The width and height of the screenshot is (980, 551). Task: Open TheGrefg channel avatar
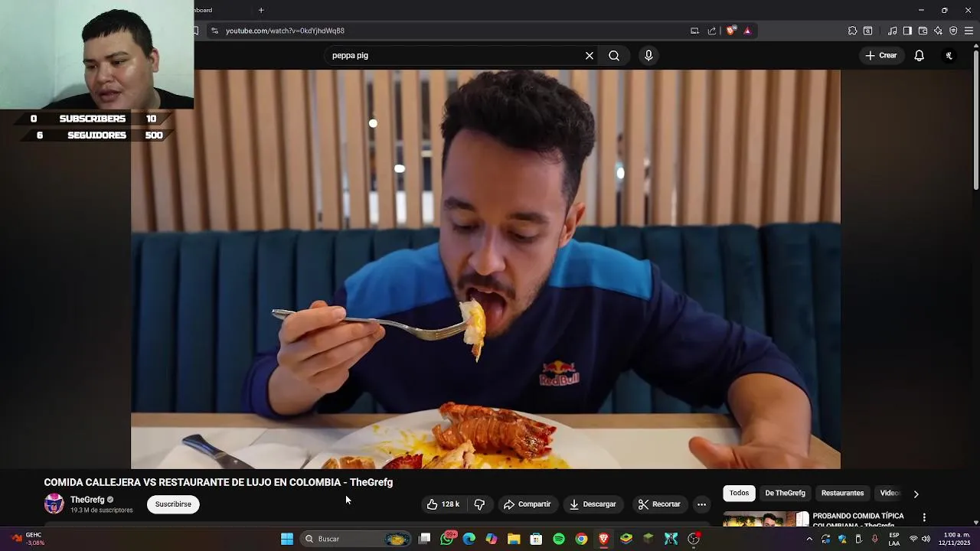coord(54,504)
